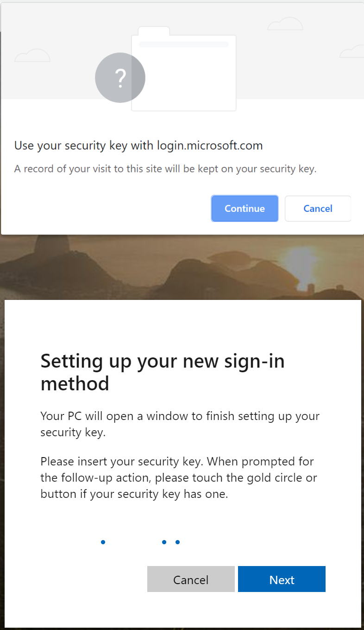
Task: Click the middle blue loading dot
Action: (164, 542)
